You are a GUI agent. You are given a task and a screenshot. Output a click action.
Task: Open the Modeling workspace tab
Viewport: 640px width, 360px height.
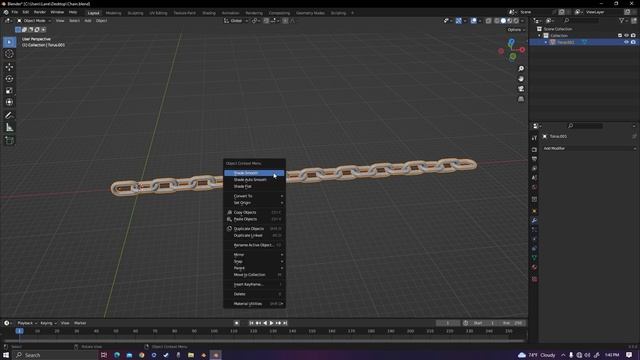[113, 13]
